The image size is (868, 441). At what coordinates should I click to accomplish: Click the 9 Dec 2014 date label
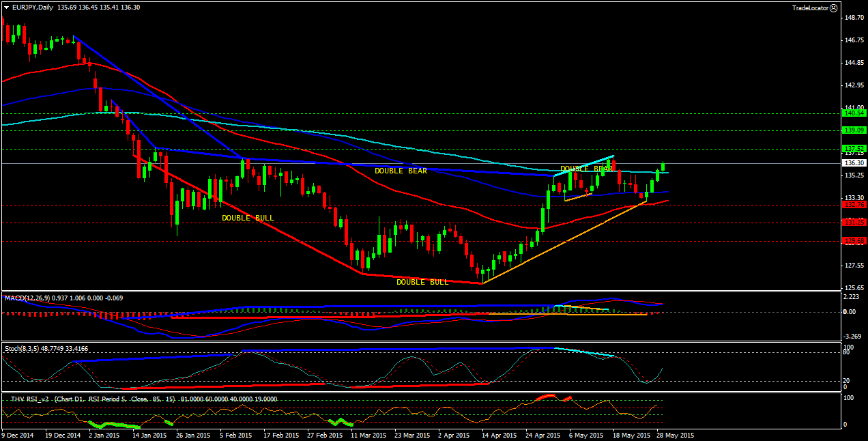18,435
